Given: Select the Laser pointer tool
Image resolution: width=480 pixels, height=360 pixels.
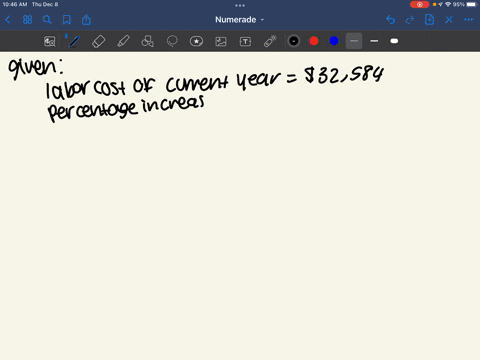Looking at the screenshot, I should tap(270, 41).
